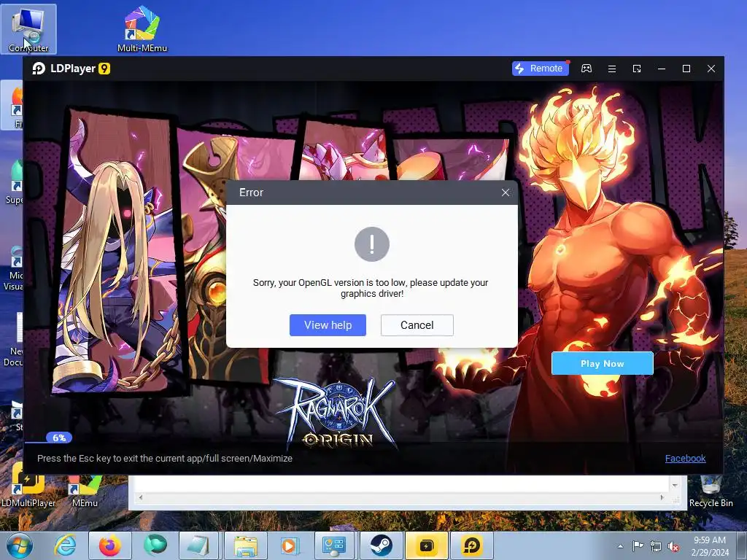Click the LDPlayer pop-out window icon
Viewport: 747px width, 560px height.
pyautogui.click(x=637, y=69)
